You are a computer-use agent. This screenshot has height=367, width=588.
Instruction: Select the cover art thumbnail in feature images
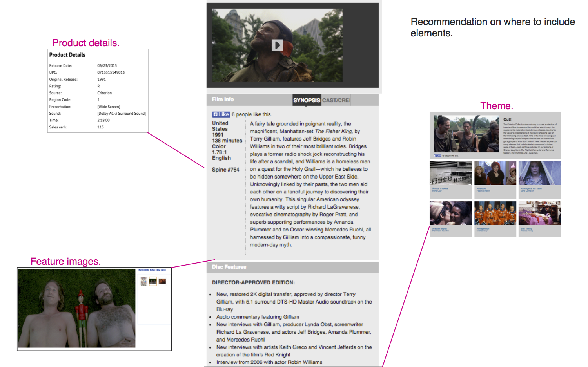click(x=143, y=281)
